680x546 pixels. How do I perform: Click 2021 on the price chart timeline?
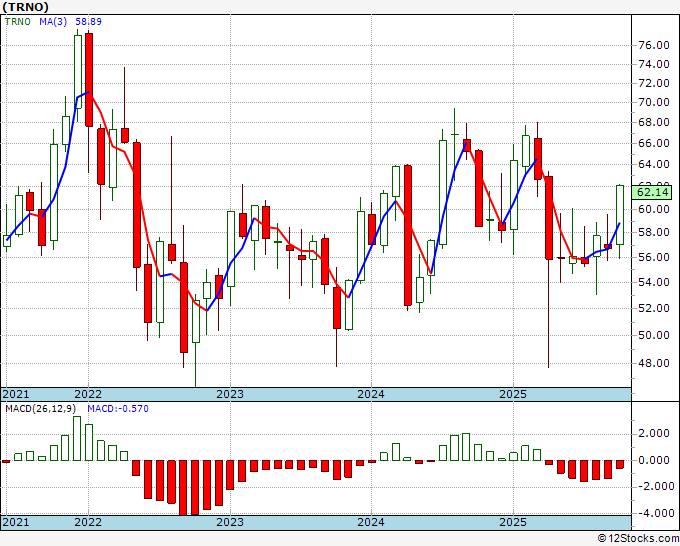pos(16,394)
